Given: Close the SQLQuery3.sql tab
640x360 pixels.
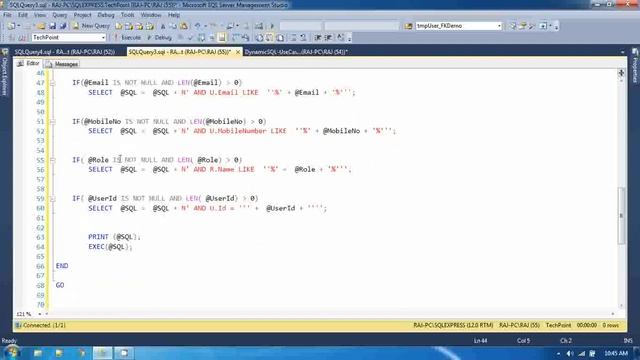Looking at the screenshot, I should [238, 52].
